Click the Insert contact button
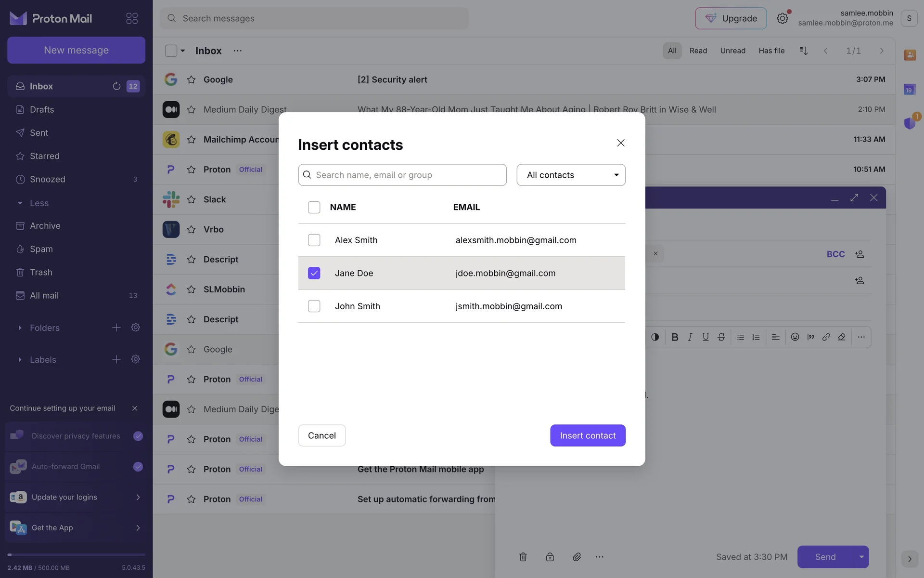Image resolution: width=924 pixels, height=578 pixels. point(588,435)
